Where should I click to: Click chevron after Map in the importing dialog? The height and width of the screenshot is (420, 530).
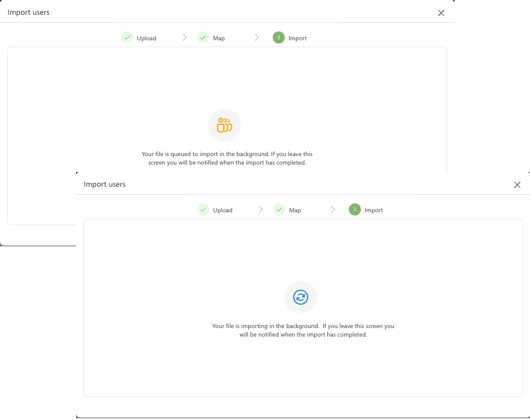(333, 210)
